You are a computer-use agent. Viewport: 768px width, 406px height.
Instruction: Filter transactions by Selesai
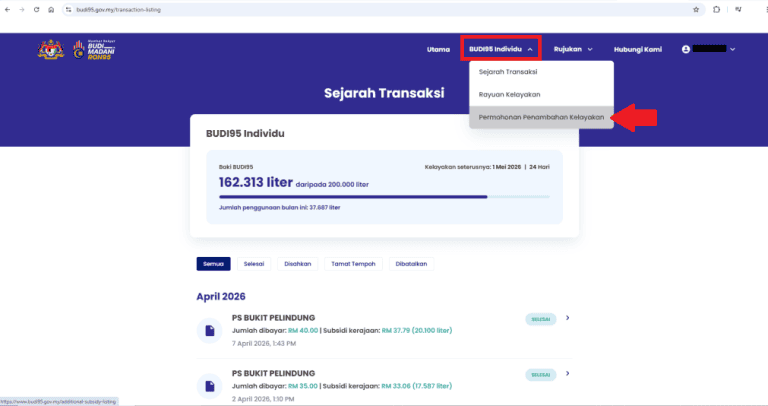pyautogui.click(x=254, y=264)
